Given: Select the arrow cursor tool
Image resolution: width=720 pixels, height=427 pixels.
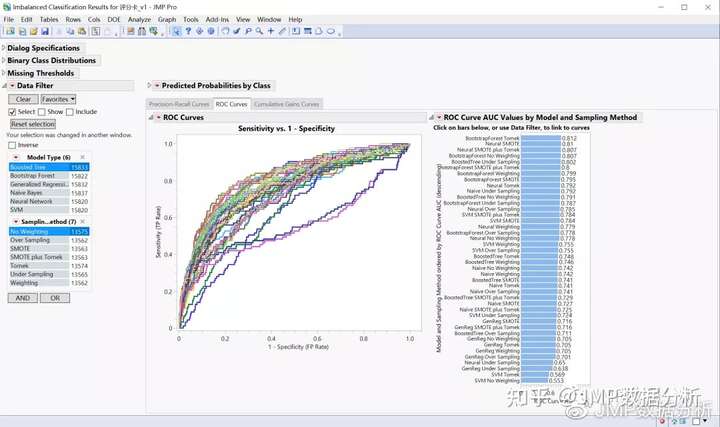Looking at the screenshot, I should pyautogui.click(x=176, y=31).
